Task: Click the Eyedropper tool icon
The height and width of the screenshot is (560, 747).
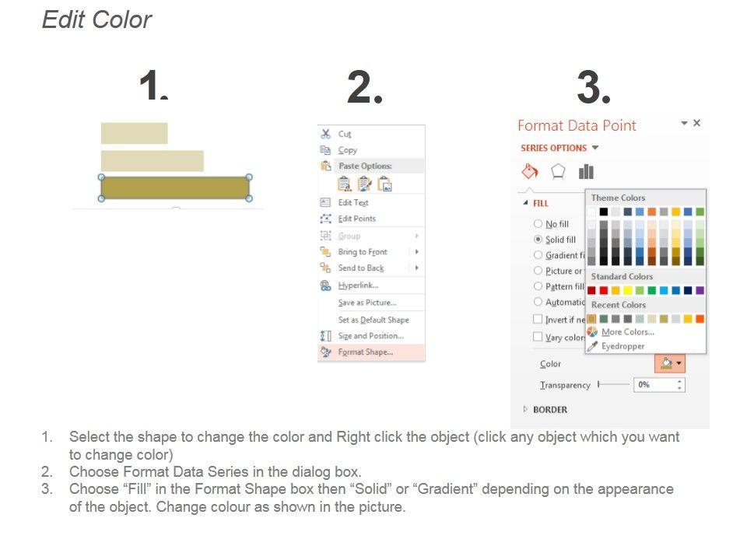Action: (x=593, y=346)
